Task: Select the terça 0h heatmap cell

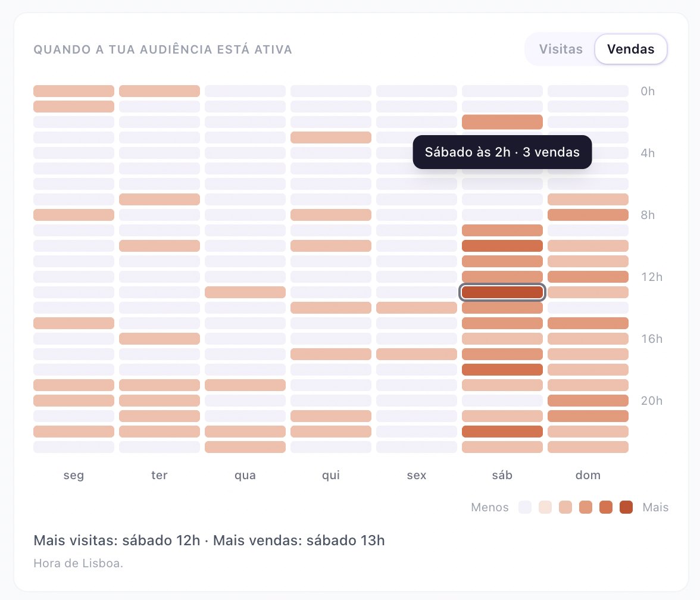Action: (x=160, y=91)
